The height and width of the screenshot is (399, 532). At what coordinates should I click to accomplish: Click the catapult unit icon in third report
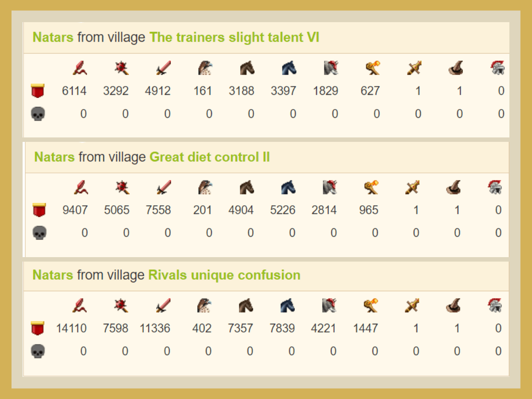tap(372, 305)
